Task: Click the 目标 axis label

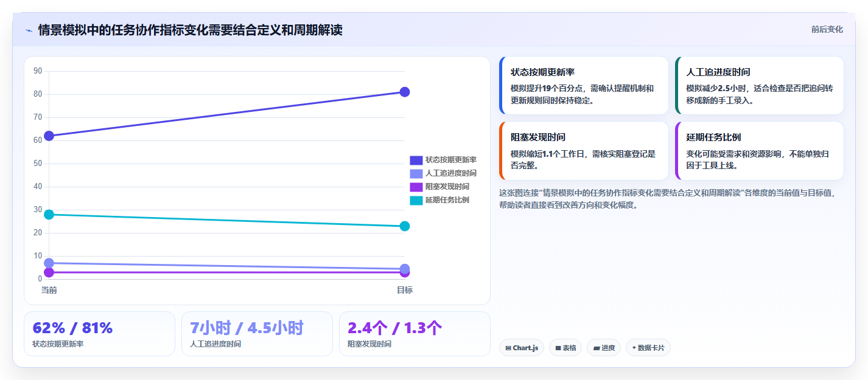Action: coord(405,290)
